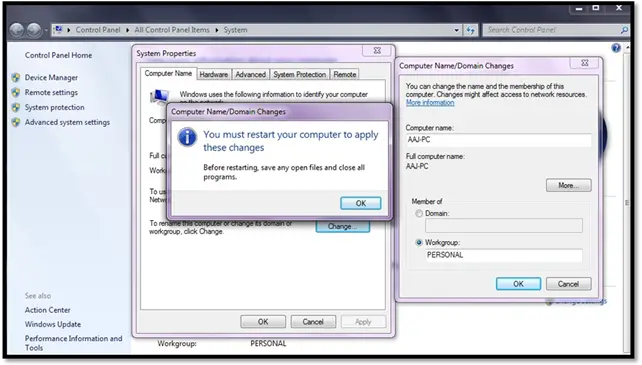Open the blue help question mark icon
Viewport: 642px width, 365px height.
click(616, 48)
